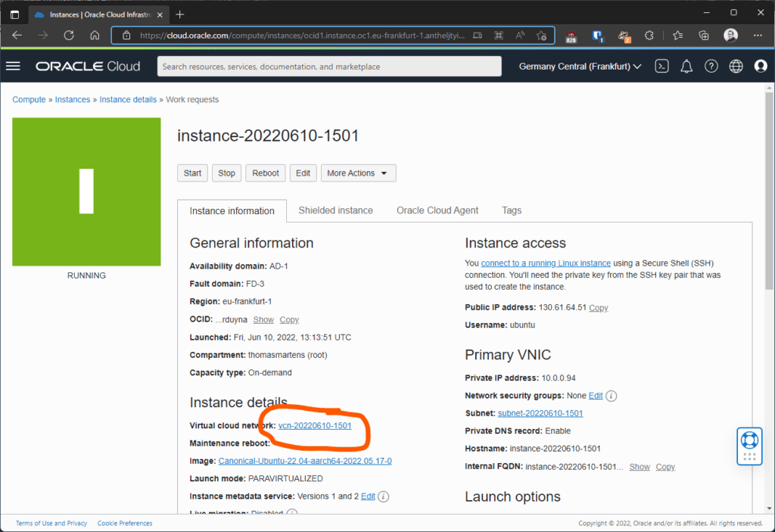Open the navigation hamburger menu
The width and height of the screenshot is (775, 532).
pyautogui.click(x=13, y=66)
